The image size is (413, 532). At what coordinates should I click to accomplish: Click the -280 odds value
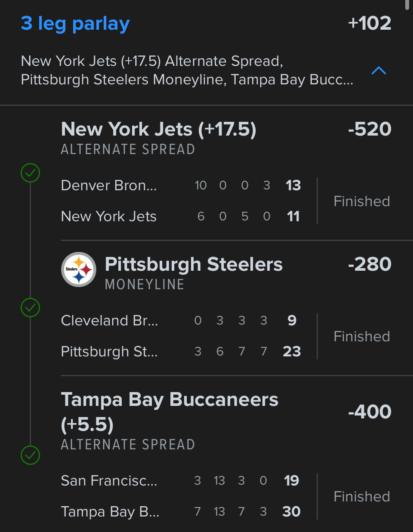coord(370,264)
